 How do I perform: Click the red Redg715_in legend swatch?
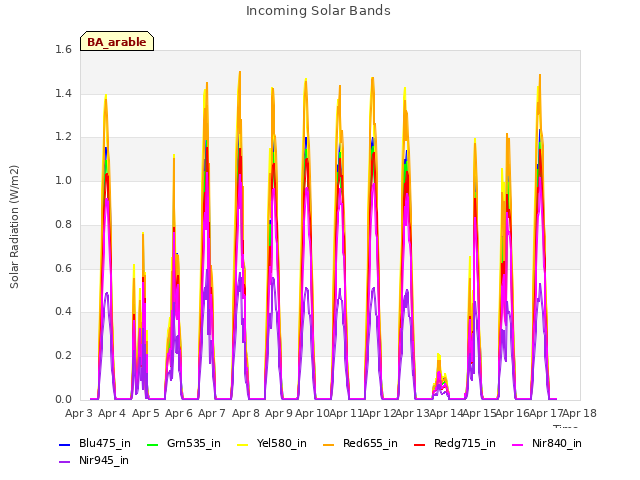click(420, 444)
